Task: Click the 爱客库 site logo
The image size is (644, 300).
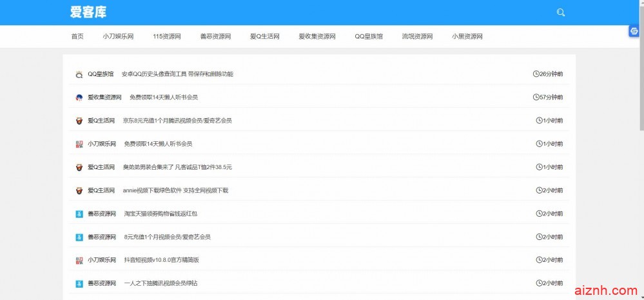Action: coord(88,12)
